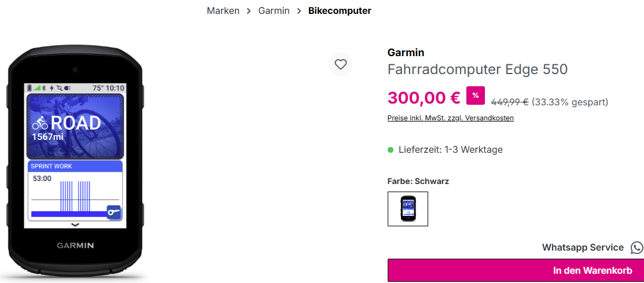This screenshot has width=644, height=283.
Task: Click the down chevron on device display
Action: pos(75,224)
